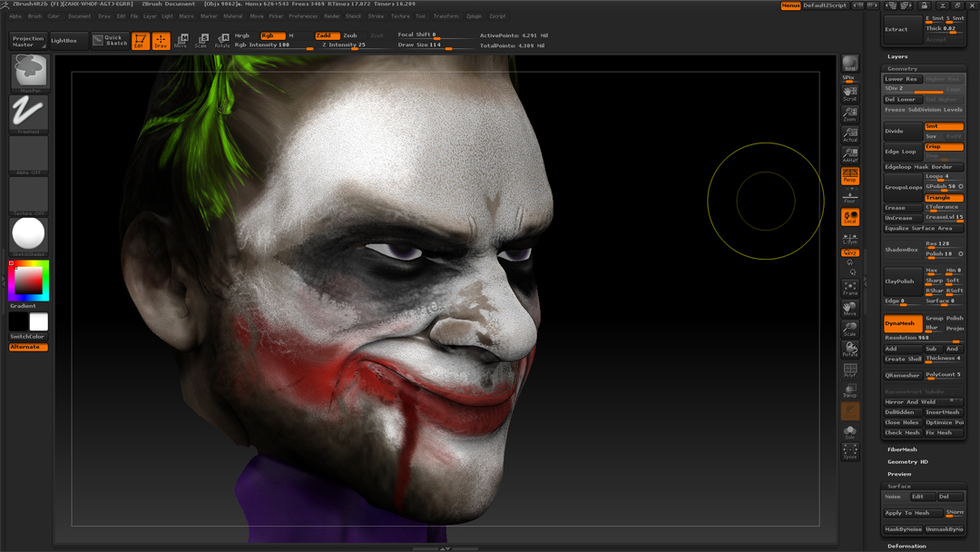Toggle the Zadd mode

tap(327, 35)
